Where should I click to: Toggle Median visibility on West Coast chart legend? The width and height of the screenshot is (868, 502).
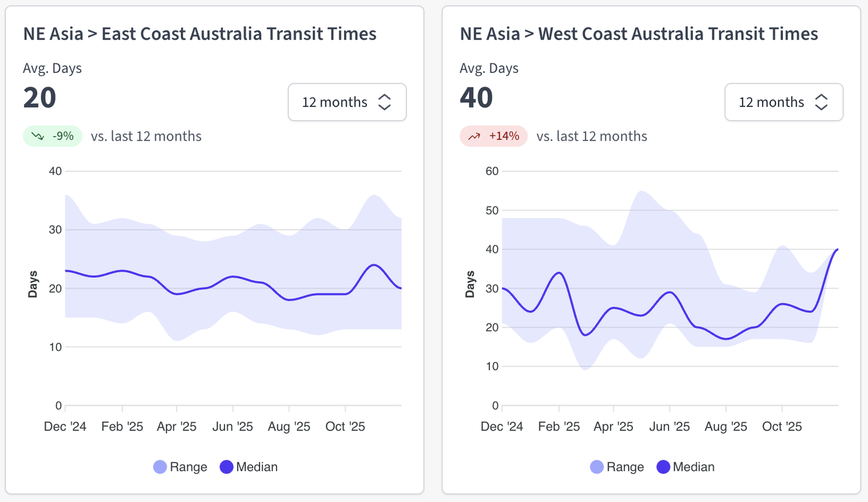tap(664, 466)
